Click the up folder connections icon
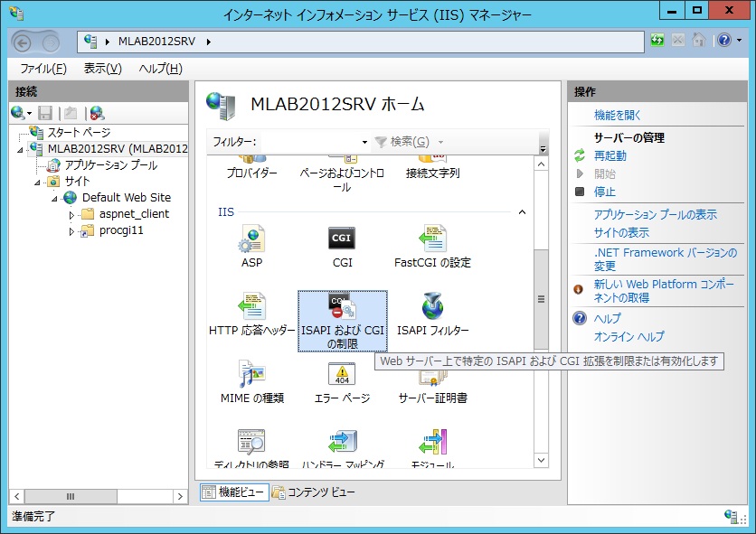Image resolution: width=756 pixels, height=534 pixels. (71, 113)
